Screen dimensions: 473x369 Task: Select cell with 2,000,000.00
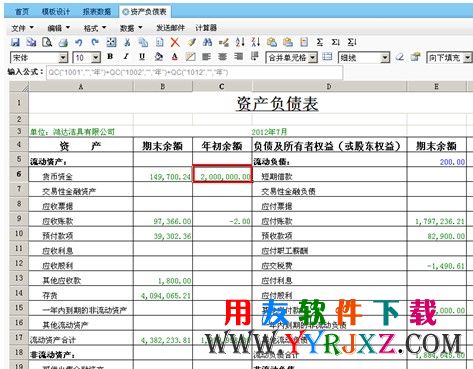tap(222, 174)
